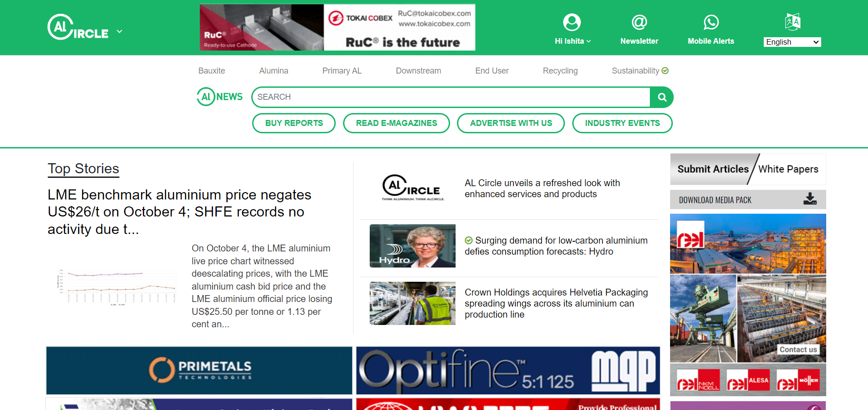Switch to Submit Articles tab

click(713, 169)
